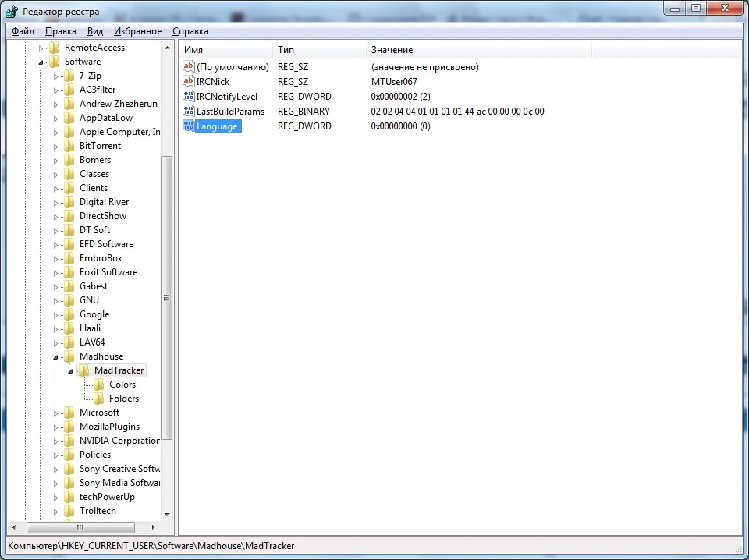Collapse the Software key
The height and width of the screenshot is (560, 749).
point(41,62)
